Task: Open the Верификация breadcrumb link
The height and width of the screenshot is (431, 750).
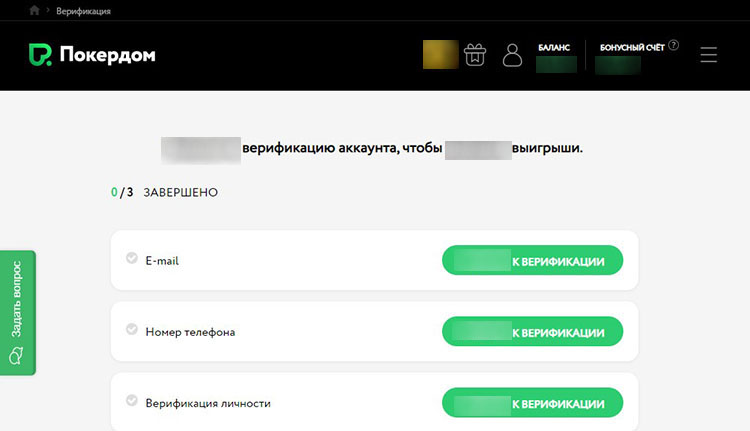Action: point(83,11)
